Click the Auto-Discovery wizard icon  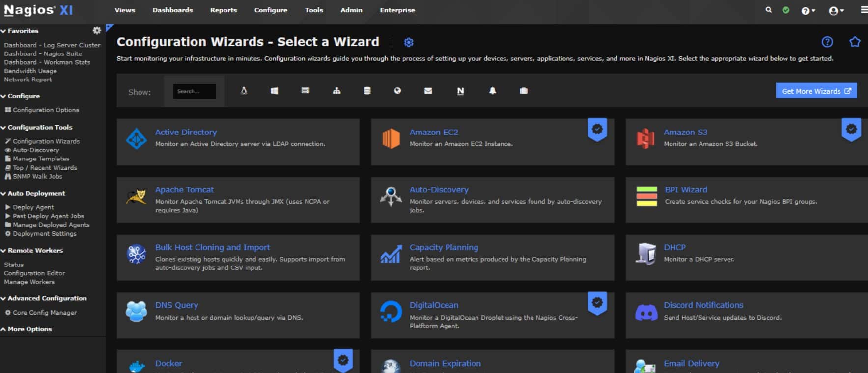(391, 197)
